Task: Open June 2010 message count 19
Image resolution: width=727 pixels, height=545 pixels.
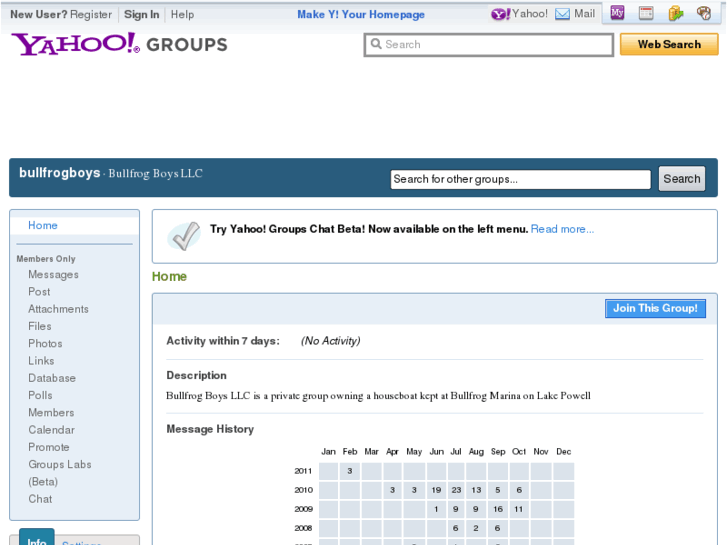Action: (436, 490)
